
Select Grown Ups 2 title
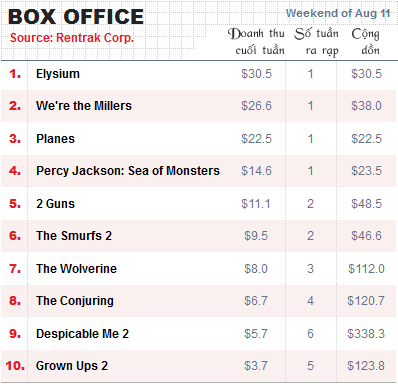[72, 366]
